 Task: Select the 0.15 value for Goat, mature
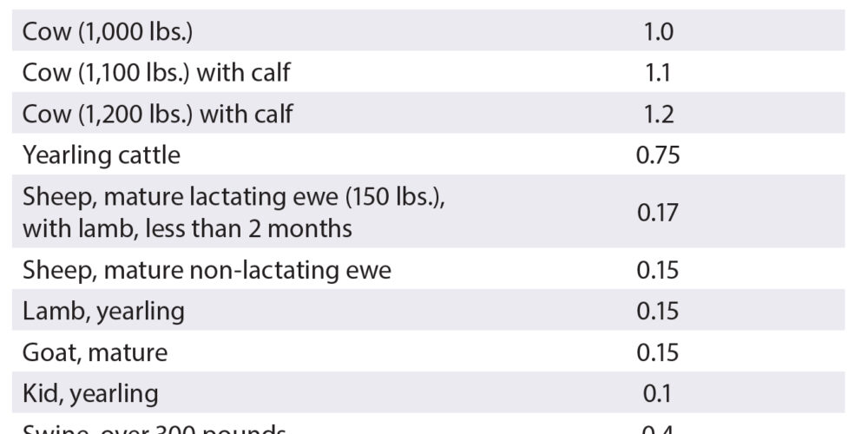(659, 352)
